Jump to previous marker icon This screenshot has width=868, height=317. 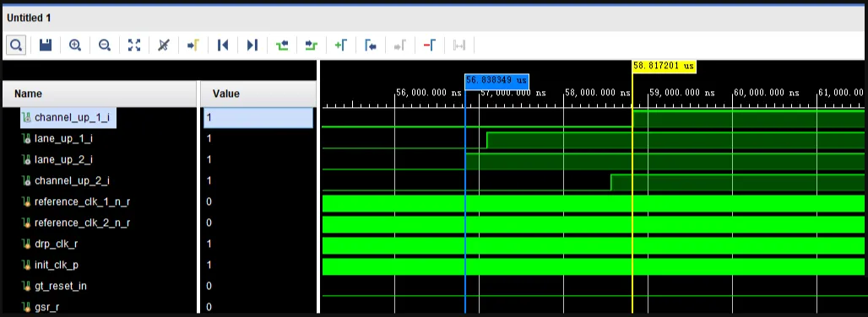[371, 46]
